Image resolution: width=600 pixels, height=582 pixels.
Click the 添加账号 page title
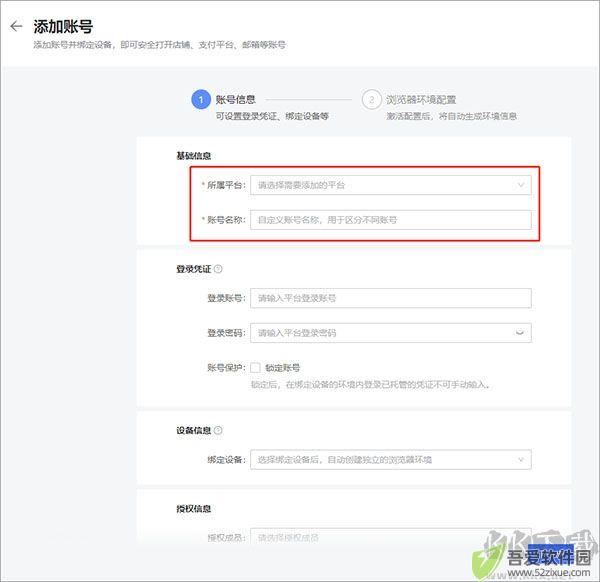[x=63, y=26]
